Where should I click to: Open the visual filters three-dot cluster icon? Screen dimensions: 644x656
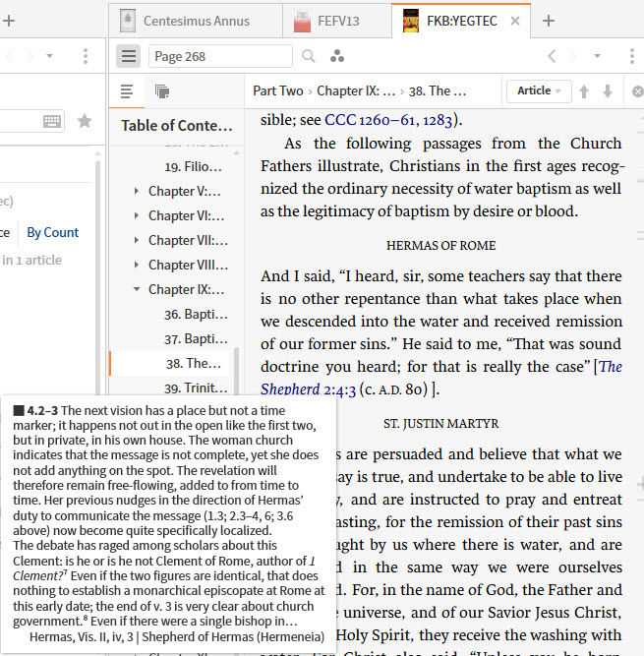pyautogui.click(x=337, y=56)
